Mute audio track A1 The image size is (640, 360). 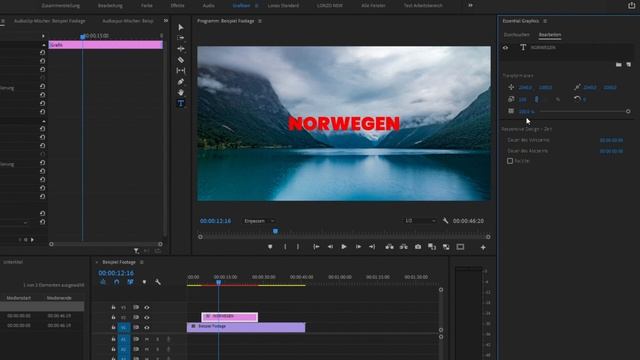tap(147, 339)
